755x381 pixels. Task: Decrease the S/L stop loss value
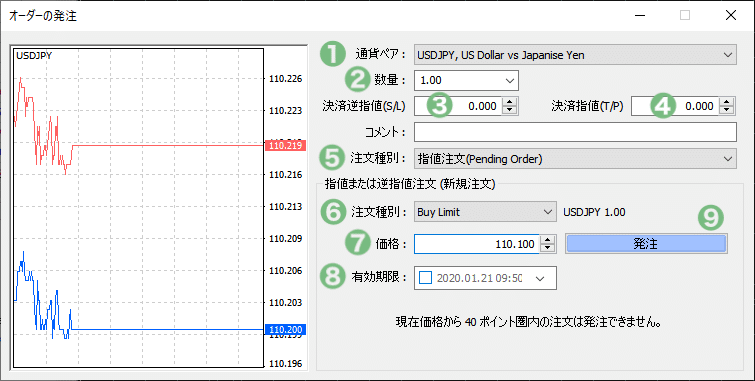click(509, 111)
